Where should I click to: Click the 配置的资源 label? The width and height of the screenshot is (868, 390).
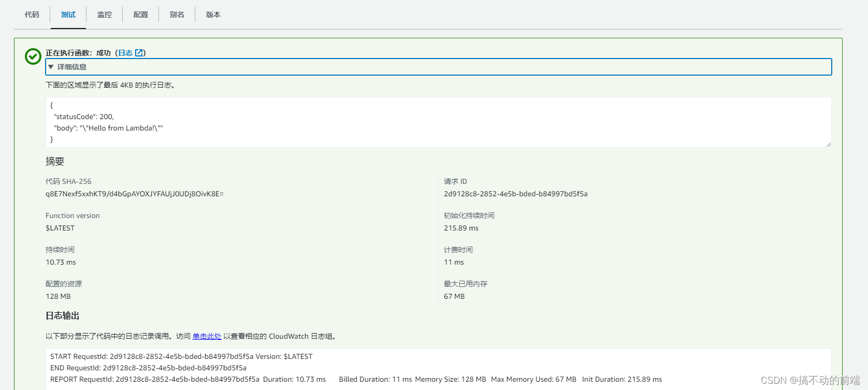click(64, 284)
